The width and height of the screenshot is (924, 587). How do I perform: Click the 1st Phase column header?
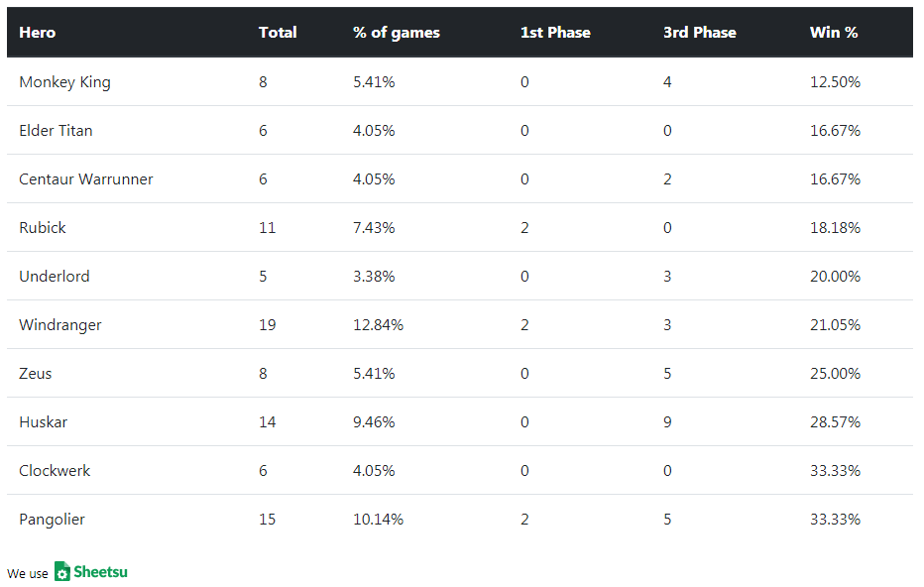pos(555,33)
